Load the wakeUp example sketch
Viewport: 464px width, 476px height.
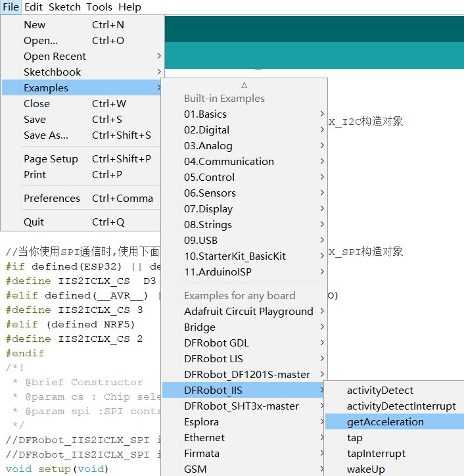[x=394, y=469]
